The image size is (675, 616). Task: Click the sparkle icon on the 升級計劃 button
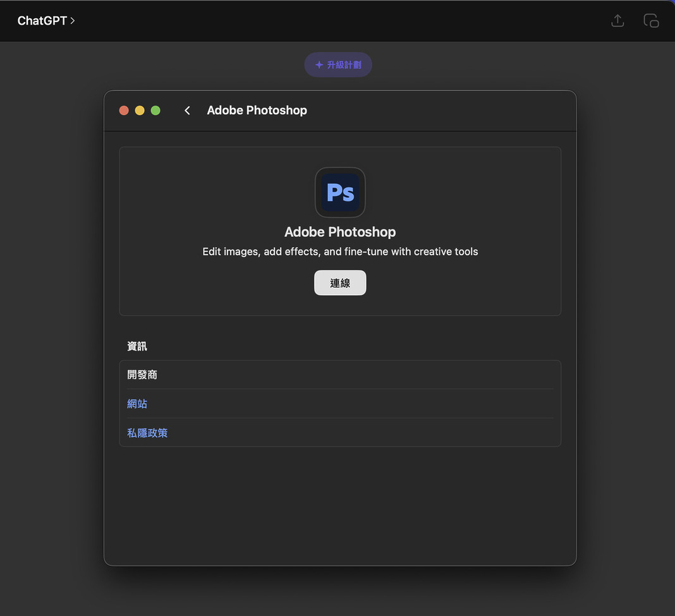319,64
